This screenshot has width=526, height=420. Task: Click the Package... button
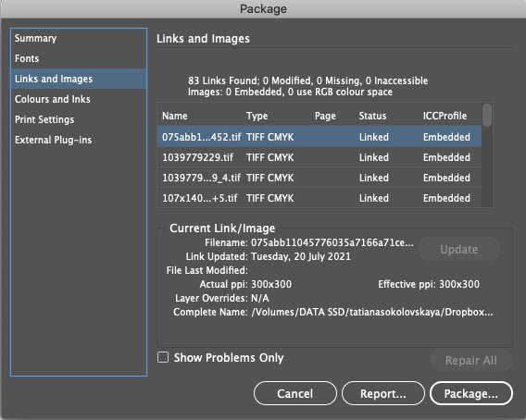[x=471, y=393]
